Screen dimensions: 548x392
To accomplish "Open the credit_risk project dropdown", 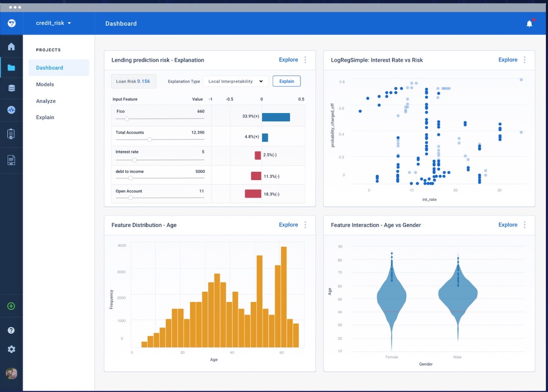I will click(x=53, y=23).
